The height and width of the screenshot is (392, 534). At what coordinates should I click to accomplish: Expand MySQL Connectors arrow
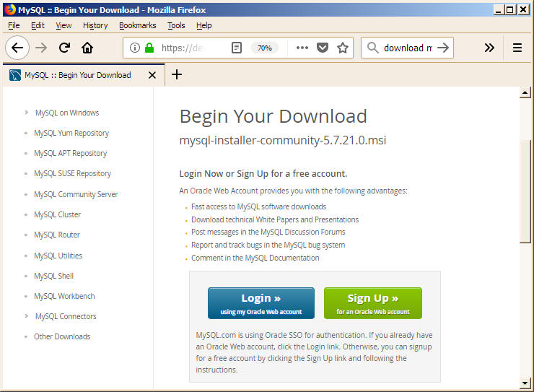(26, 315)
